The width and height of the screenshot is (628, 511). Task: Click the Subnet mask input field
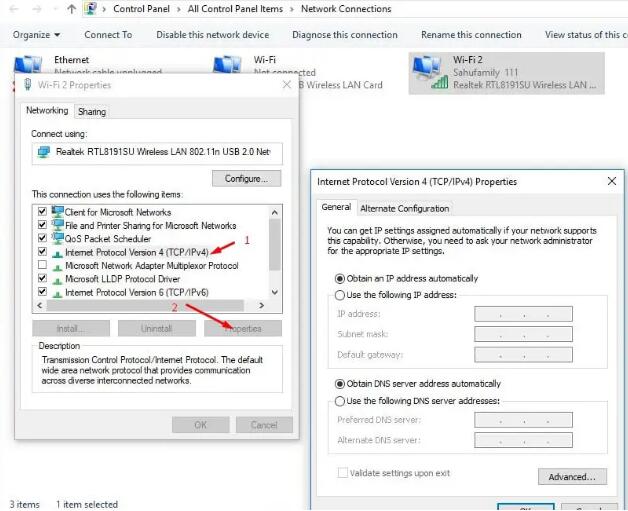[x=523, y=334]
